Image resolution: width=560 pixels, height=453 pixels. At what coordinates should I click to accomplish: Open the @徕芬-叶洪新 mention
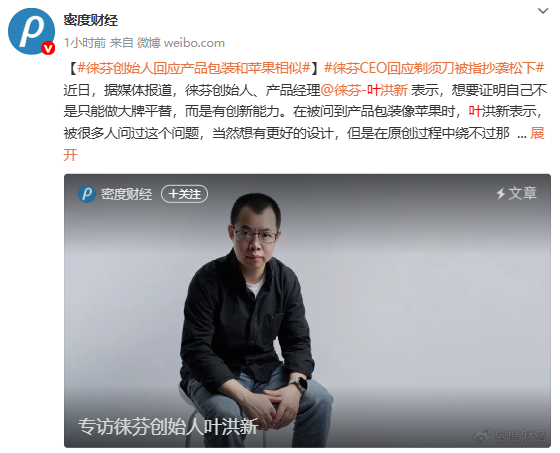pyautogui.click(x=364, y=90)
